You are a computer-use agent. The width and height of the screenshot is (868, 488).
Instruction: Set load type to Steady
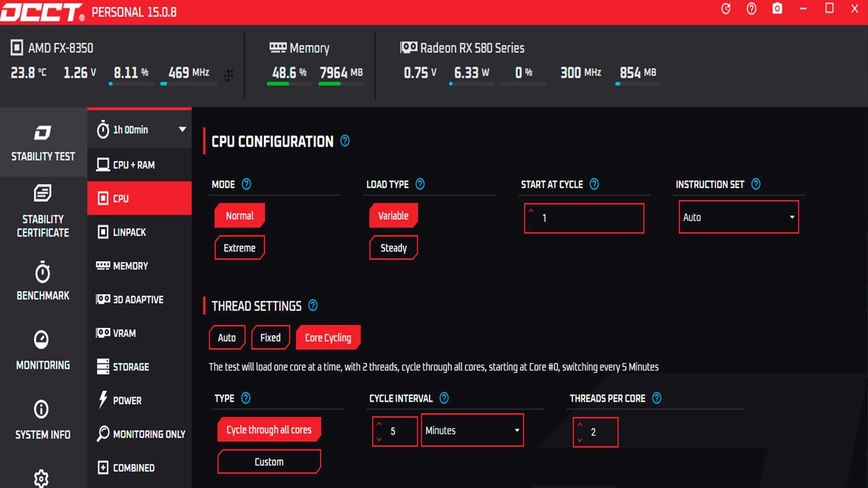393,248
